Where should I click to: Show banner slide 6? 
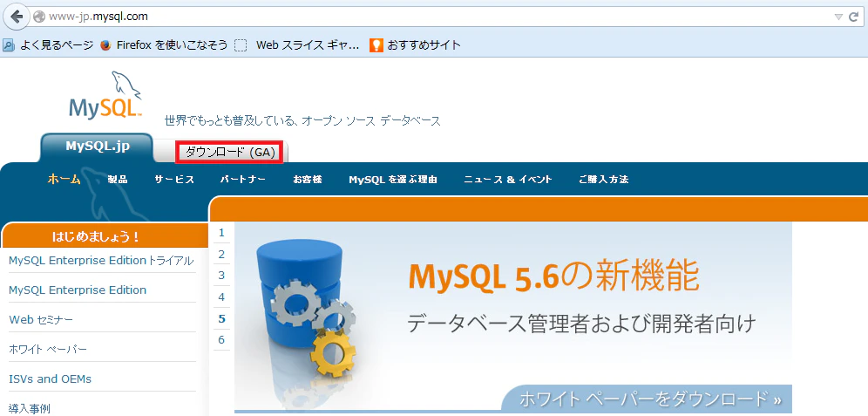pos(221,339)
